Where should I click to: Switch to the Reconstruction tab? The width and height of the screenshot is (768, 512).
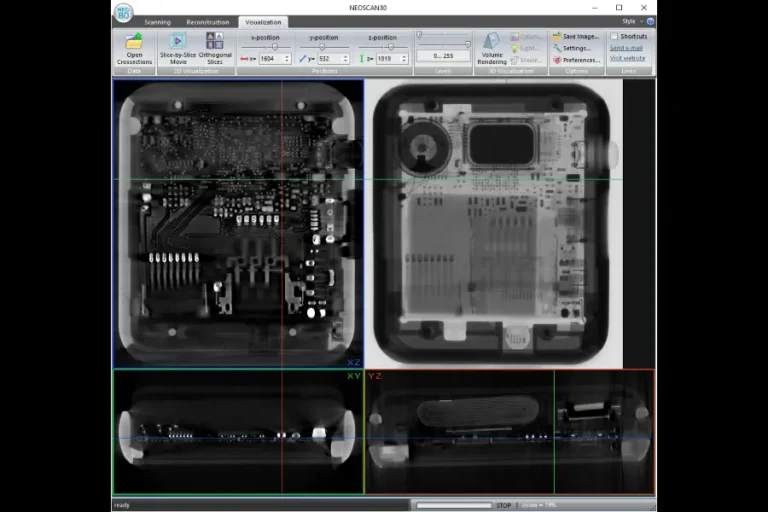point(207,21)
